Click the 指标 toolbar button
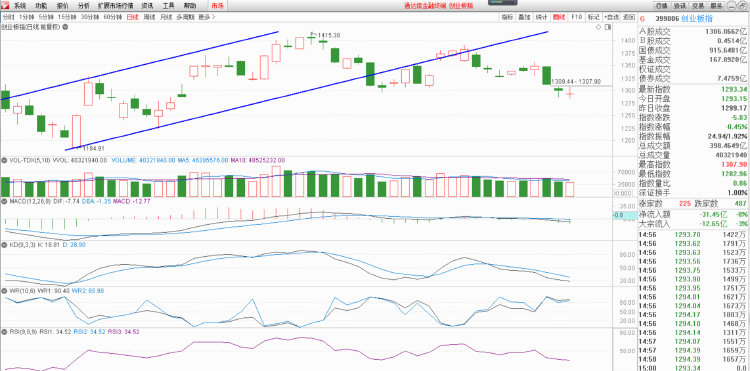 [507, 17]
